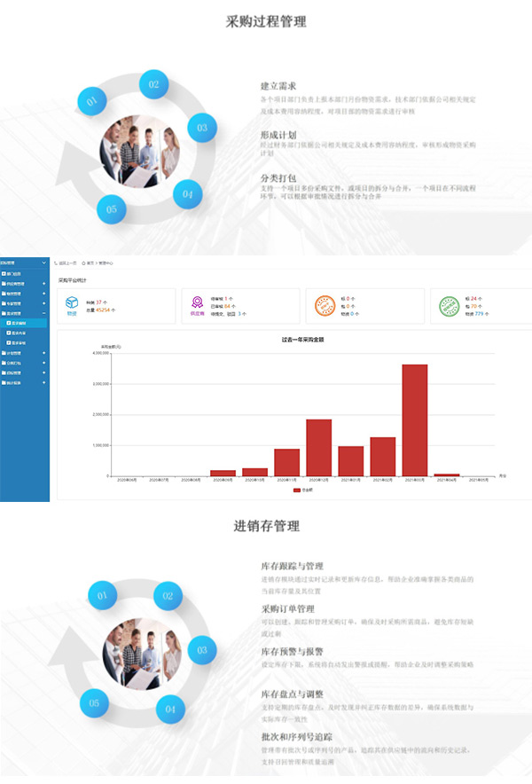This screenshot has height=784, width=532.
Task: Expand the 计划管理 sidebar menu
Action: pos(44,353)
